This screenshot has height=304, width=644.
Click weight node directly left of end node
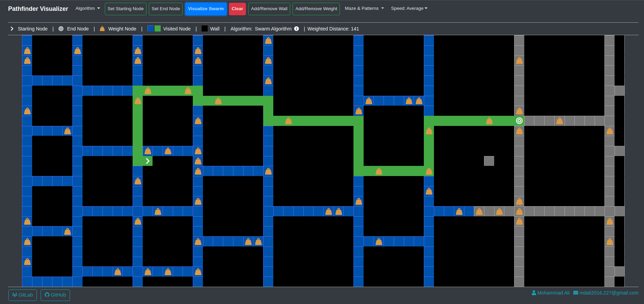pyautogui.click(x=489, y=121)
